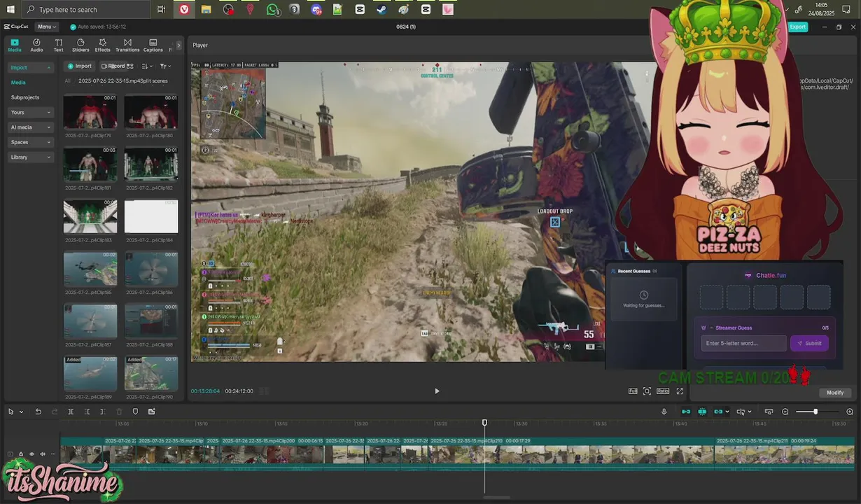Open the Effects panel icon

click(x=103, y=45)
